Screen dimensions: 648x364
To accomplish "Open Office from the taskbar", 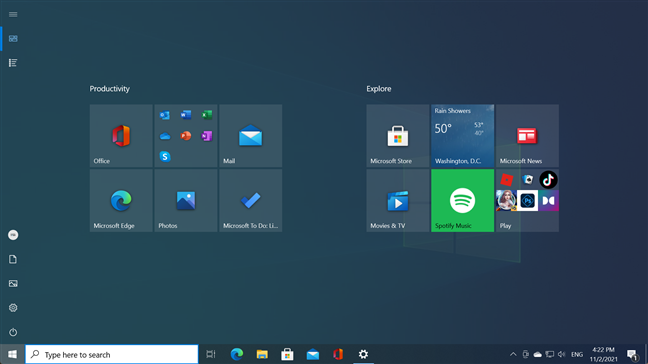I will [338, 354].
